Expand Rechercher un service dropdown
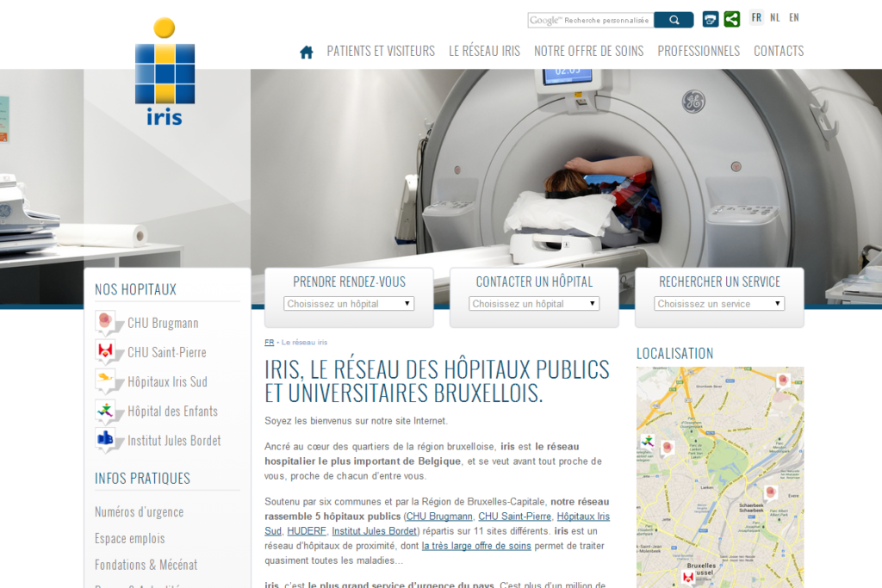The image size is (882, 588). coord(719,304)
